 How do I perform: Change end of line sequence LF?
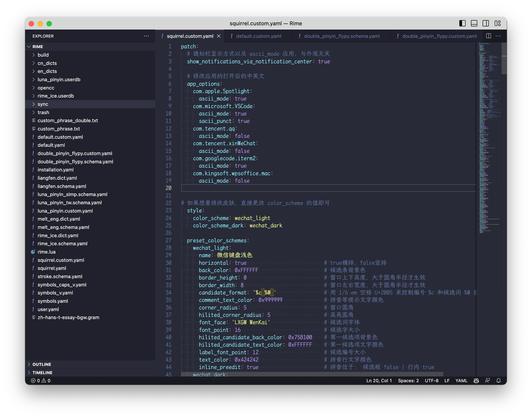(447, 381)
